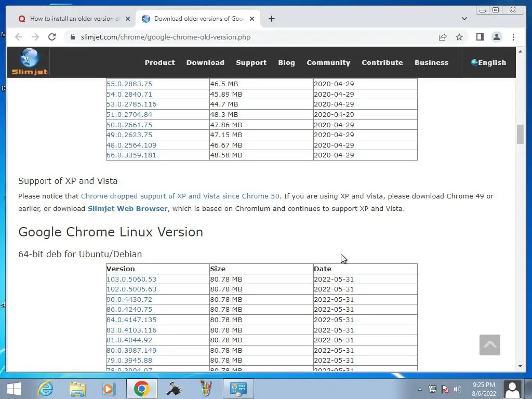The height and width of the screenshot is (399, 532).
Task: Download Linux version 84.0.4147.135
Action: (131, 320)
